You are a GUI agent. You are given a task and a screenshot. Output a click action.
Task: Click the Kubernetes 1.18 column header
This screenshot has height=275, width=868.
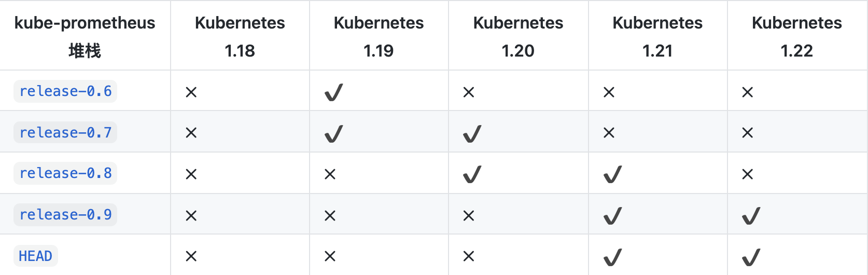240,36
